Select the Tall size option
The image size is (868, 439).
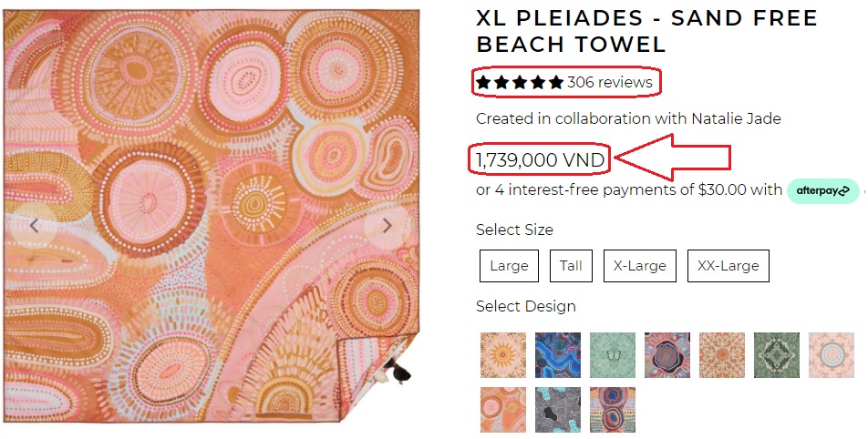[571, 266]
